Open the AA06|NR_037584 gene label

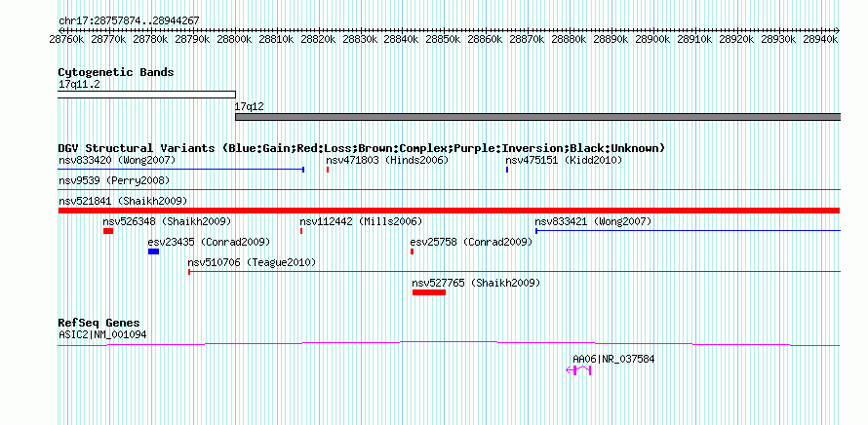[613, 359]
